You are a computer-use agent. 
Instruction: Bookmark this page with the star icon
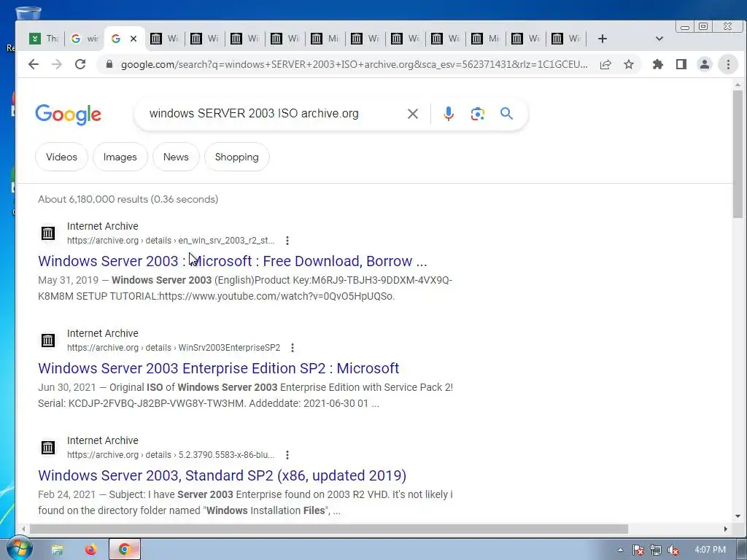tap(629, 64)
